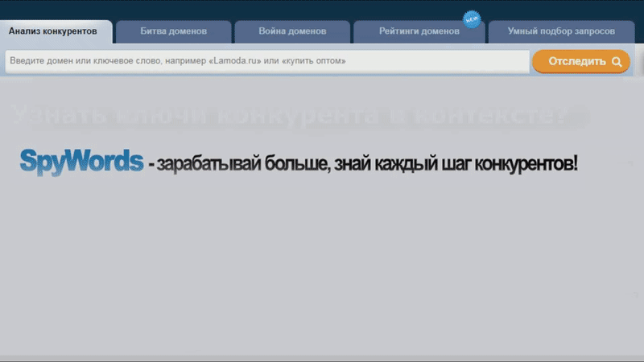Click the orange Отследить button
The image size is (644, 362).
[580, 62]
